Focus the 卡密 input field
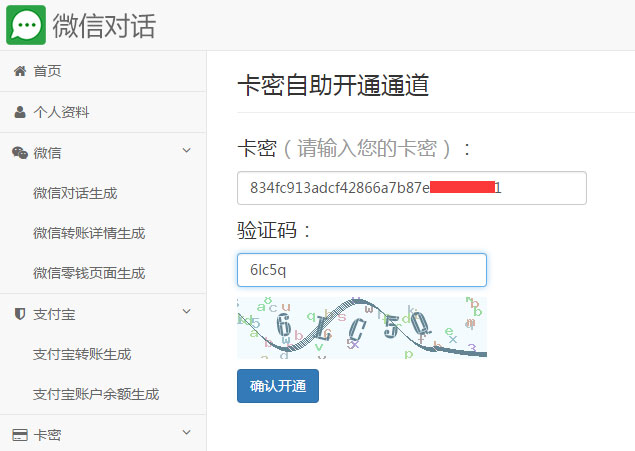The image size is (635, 451). coord(411,188)
